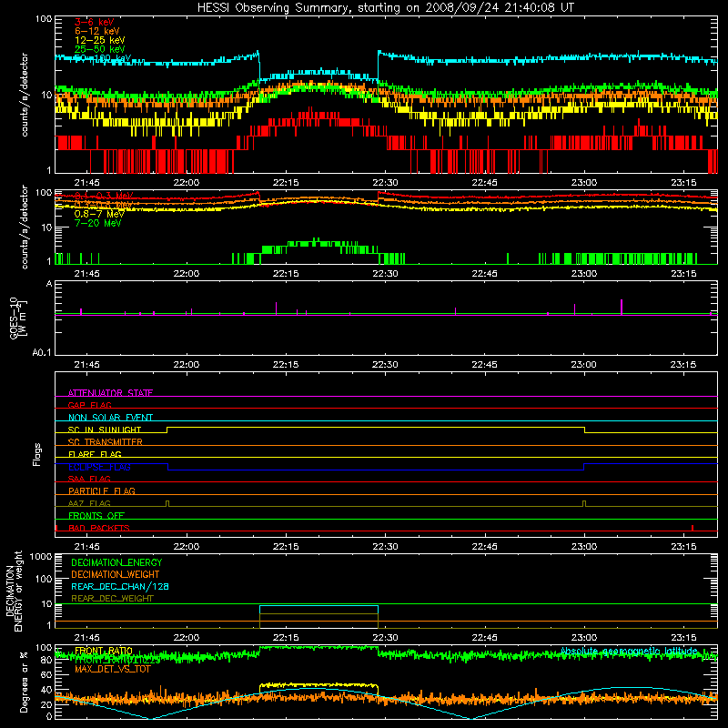
Task: Select the '3-6 keV' red legend label
Action: [95, 22]
